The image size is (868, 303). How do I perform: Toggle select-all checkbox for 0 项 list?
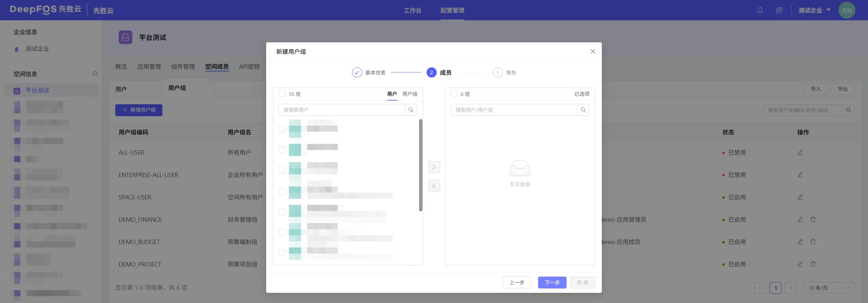pos(454,94)
